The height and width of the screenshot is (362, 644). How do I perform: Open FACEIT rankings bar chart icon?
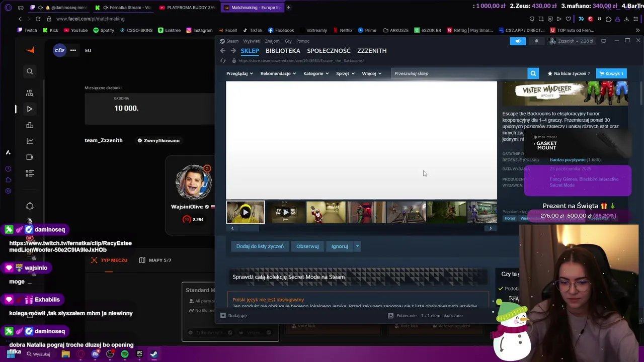click(30, 125)
